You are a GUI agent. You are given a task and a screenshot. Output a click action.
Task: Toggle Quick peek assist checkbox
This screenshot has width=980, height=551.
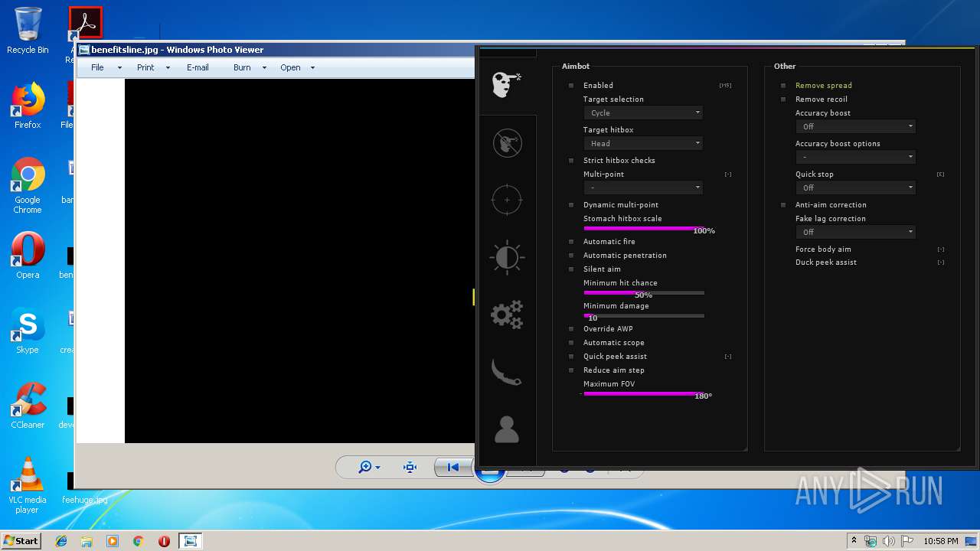pyautogui.click(x=571, y=357)
